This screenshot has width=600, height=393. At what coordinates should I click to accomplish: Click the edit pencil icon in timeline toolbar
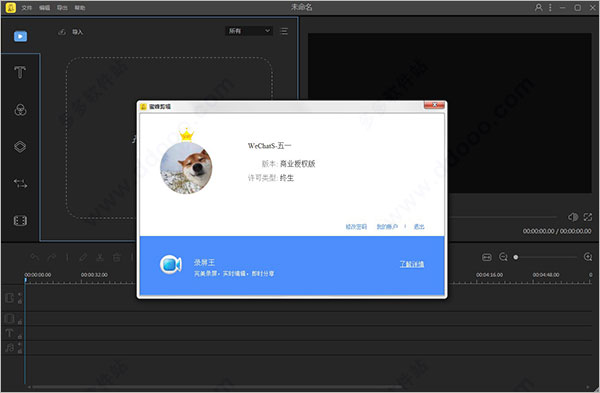click(83, 257)
